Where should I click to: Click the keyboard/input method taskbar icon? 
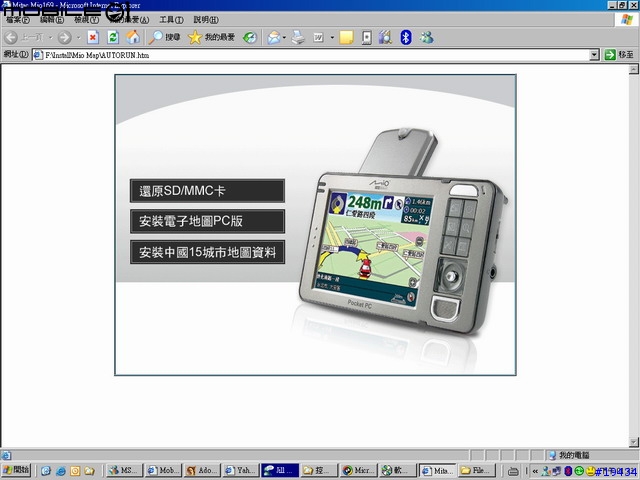click(x=513, y=471)
